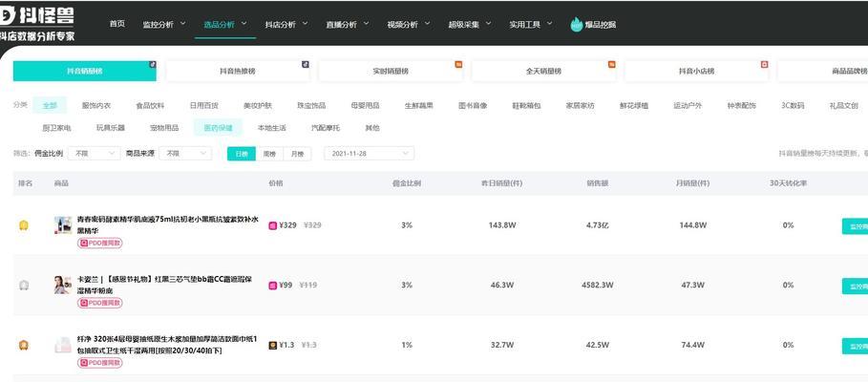The height and width of the screenshot is (382, 868).
Task: Filter by 生鲜蔬果 category
Action: [419, 105]
